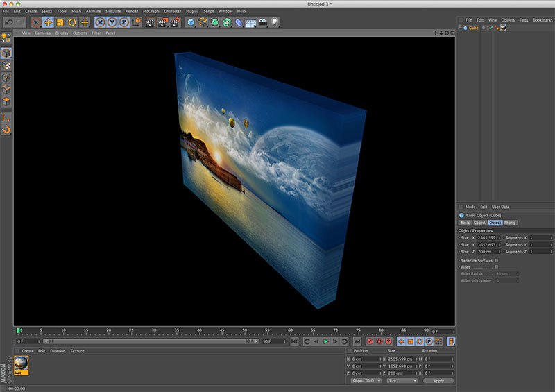Enable Separate Surfaces checkbox
The width and height of the screenshot is (555, 392).
[497, 260]
